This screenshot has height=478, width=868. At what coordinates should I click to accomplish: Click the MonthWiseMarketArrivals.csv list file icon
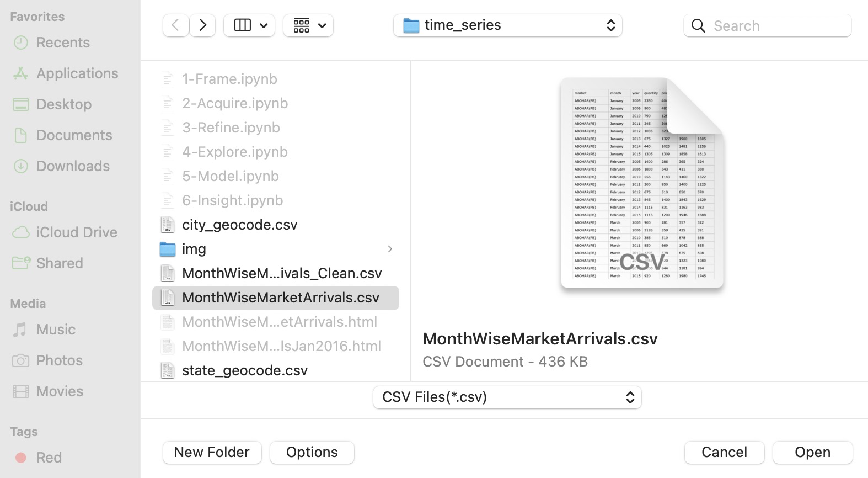(168, 298)
